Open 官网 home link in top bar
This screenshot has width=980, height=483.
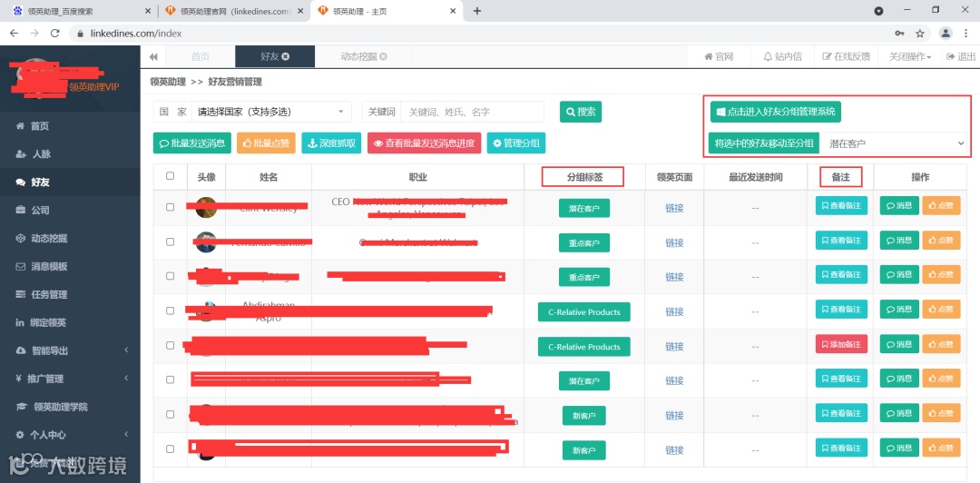718,56
